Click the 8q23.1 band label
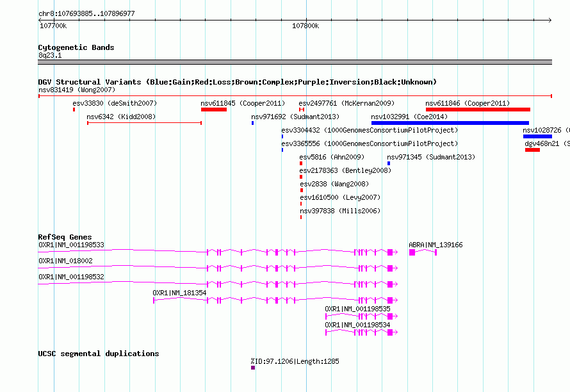 50,55
